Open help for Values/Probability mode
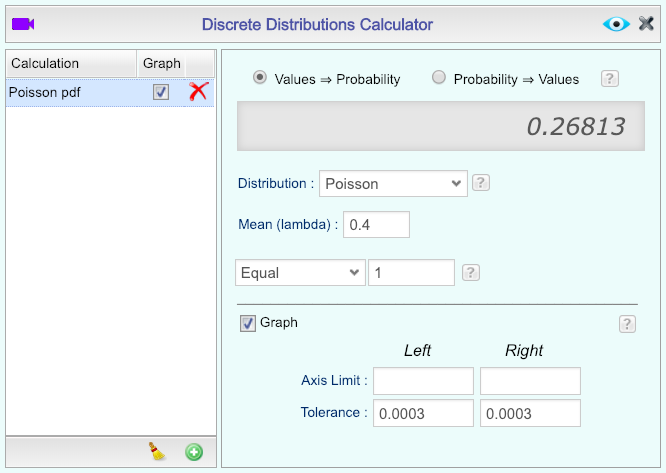 [609, 79]
